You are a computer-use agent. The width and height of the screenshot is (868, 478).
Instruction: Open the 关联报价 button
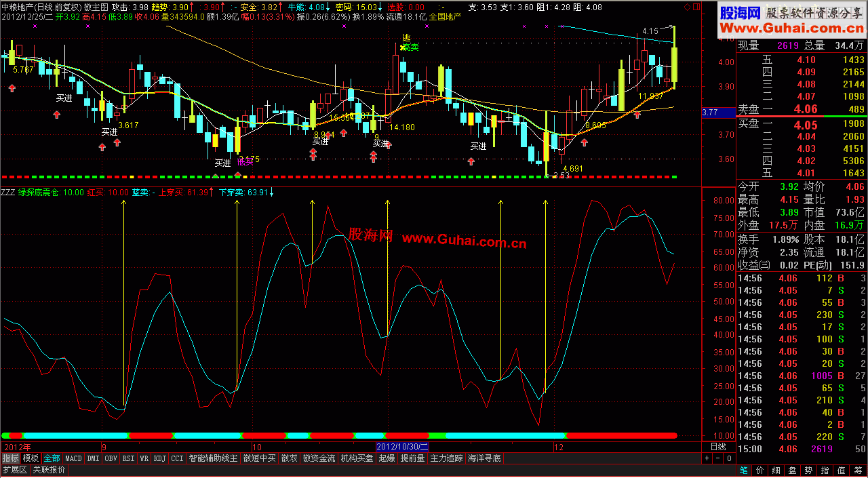pos(50,470)
